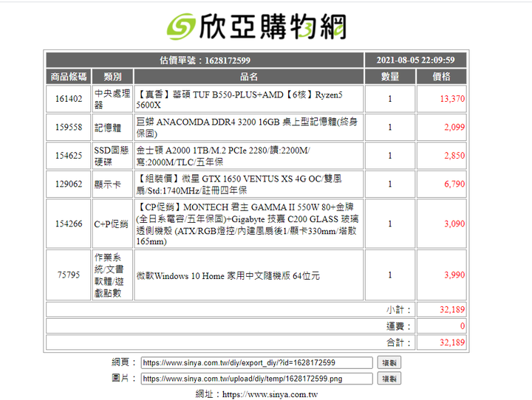Click the ANACOMDA DDR4 3200 16GB item name
The width and height of the screenshot is (532, 400).
tap(247, 128)
